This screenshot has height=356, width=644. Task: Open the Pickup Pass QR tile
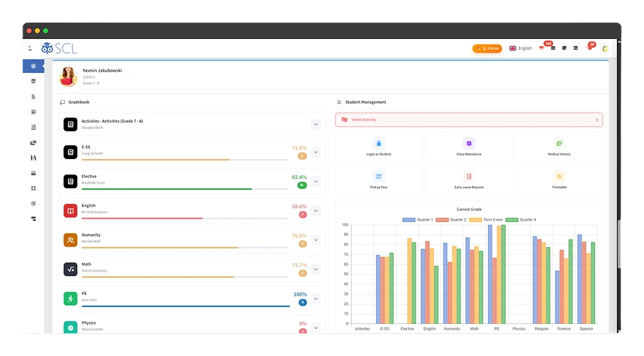tap(379, 180)
